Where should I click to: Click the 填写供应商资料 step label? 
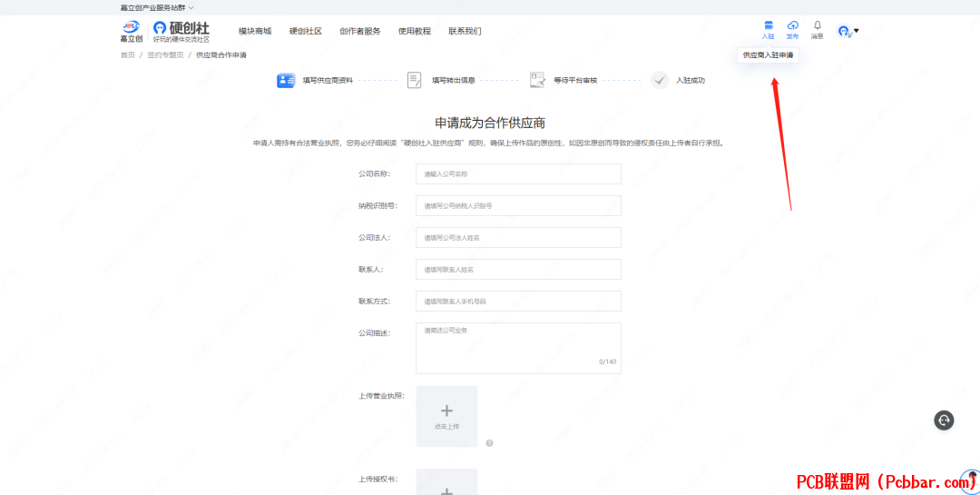328,81
